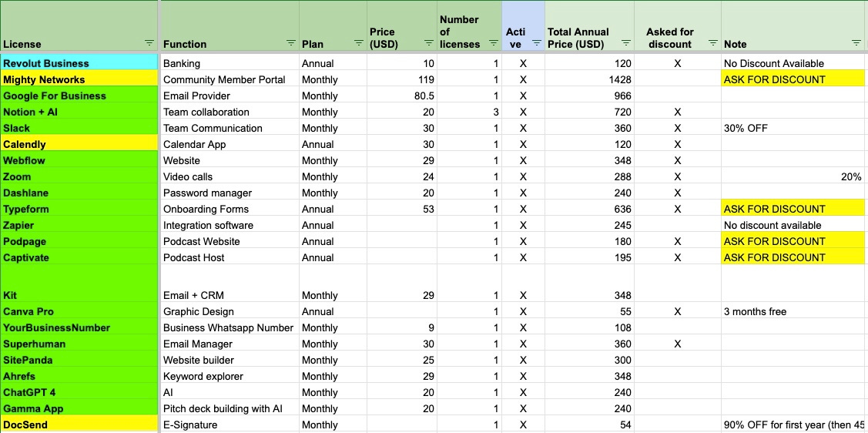Select the 966 total annual price cell
This screenshot has height=433, width=868.
(x=589, y=96)
